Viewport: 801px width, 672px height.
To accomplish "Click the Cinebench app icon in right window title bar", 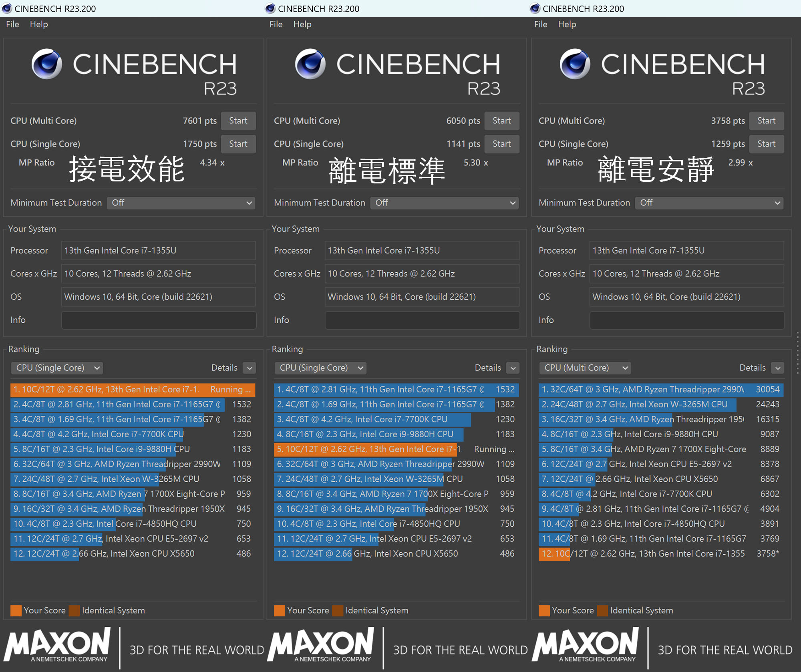I will tap(535, 8).
